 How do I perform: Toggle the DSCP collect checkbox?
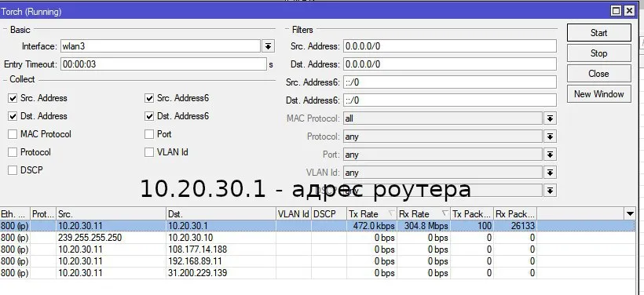click(13, 170)
